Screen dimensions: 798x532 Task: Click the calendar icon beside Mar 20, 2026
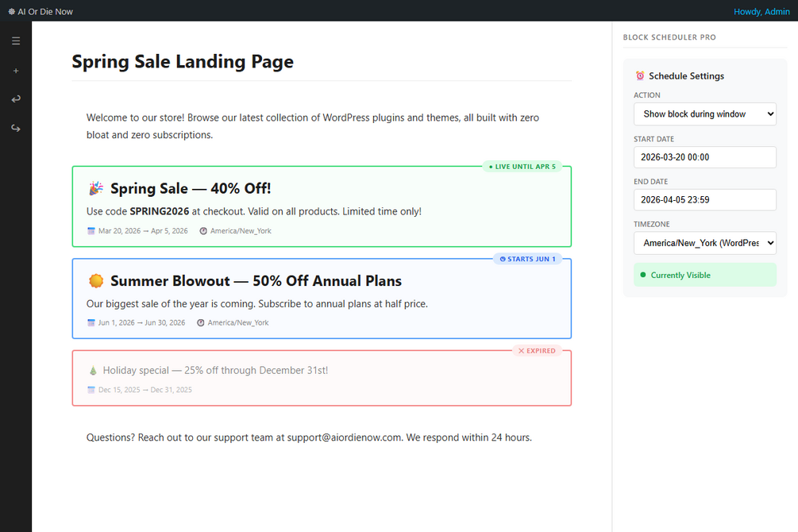click(x=91, y=231)
